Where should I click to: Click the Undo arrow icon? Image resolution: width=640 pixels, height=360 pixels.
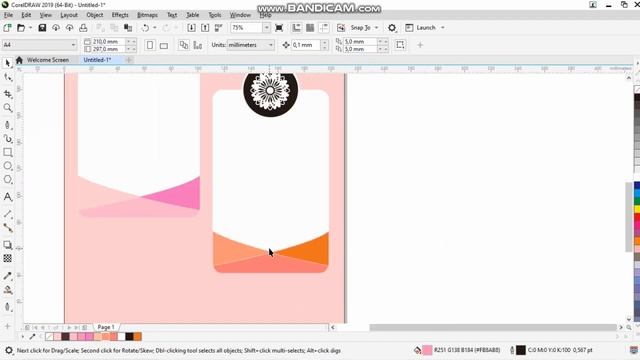click(145, 28)
